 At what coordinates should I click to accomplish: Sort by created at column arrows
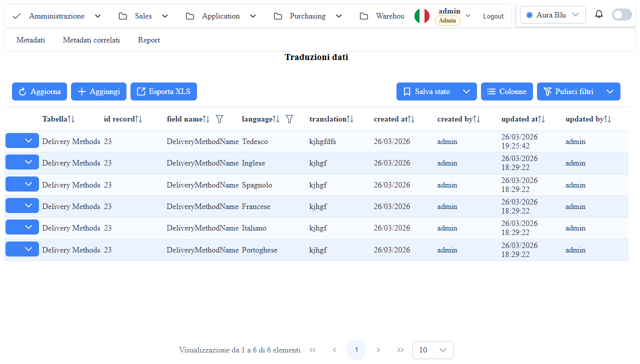tap(411, 119)
